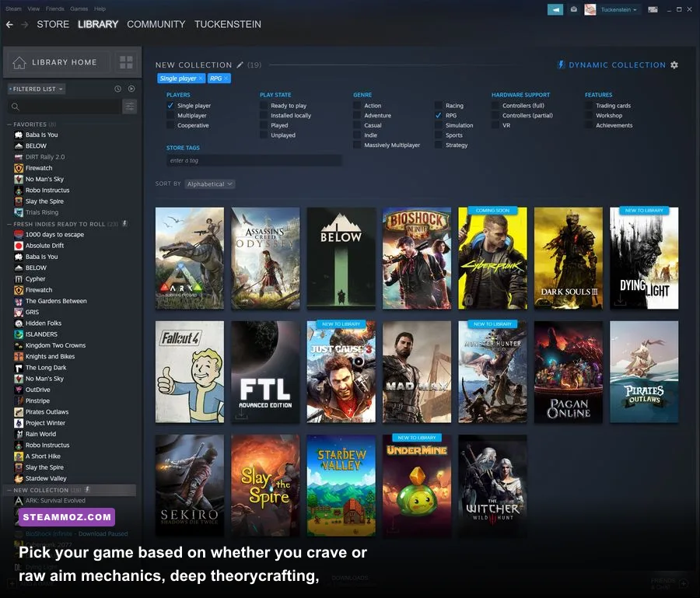Open the Stardew Valley cover

pos(341,485)
